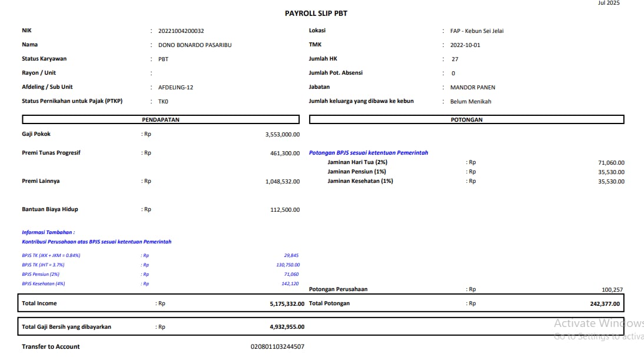This screenshot has width=644, height=357.
Task: Click the POTONGAN section header box
Action: pyautogui.click(x=466, y=119)
